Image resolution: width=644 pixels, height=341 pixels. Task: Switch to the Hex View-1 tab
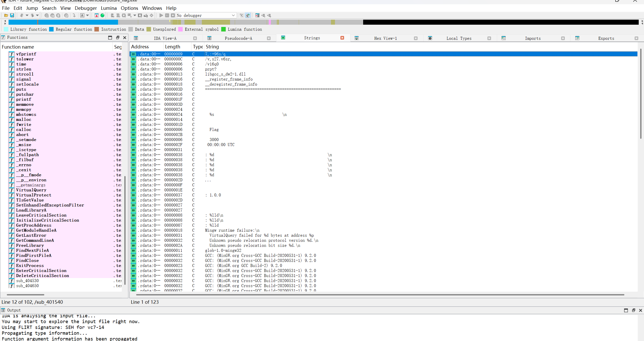[x=385, y=38]
